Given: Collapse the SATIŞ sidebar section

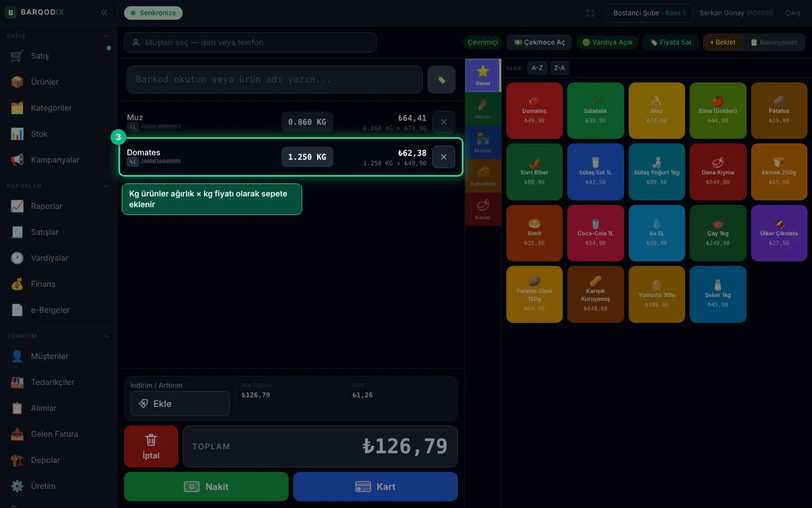Looking at the screenshot, I should pyautogui.click(x=107, y=36).
